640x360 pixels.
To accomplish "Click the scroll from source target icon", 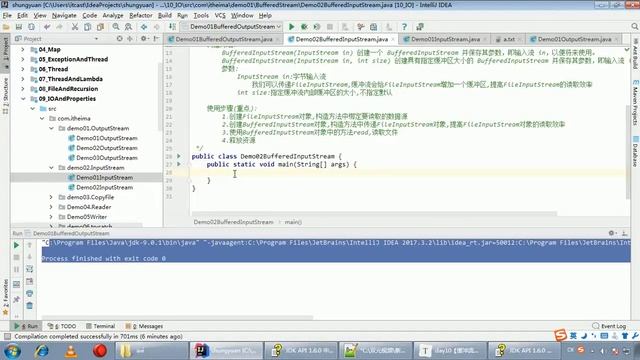I will [119, 39].
